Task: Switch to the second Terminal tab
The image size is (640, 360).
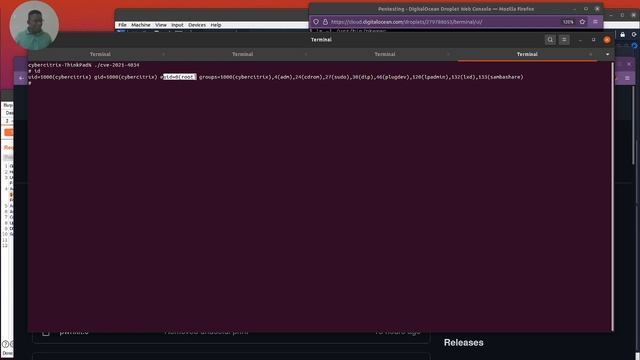Action: point(242,54)
